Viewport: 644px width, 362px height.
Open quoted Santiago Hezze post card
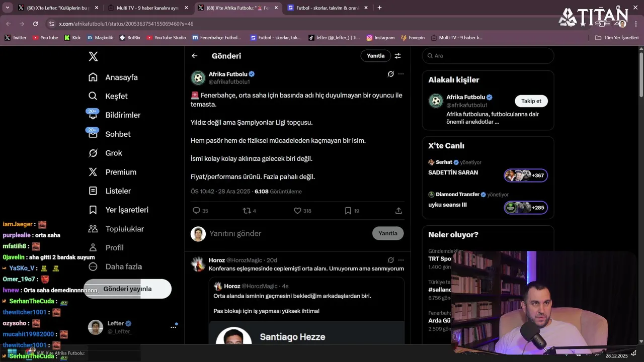point(307,311)
